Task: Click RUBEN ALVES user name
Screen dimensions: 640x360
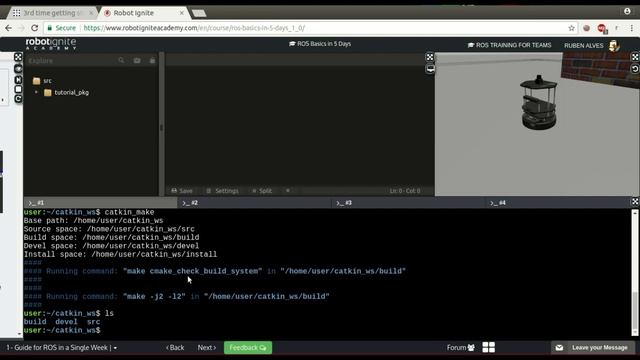Action: coord(584,46)
